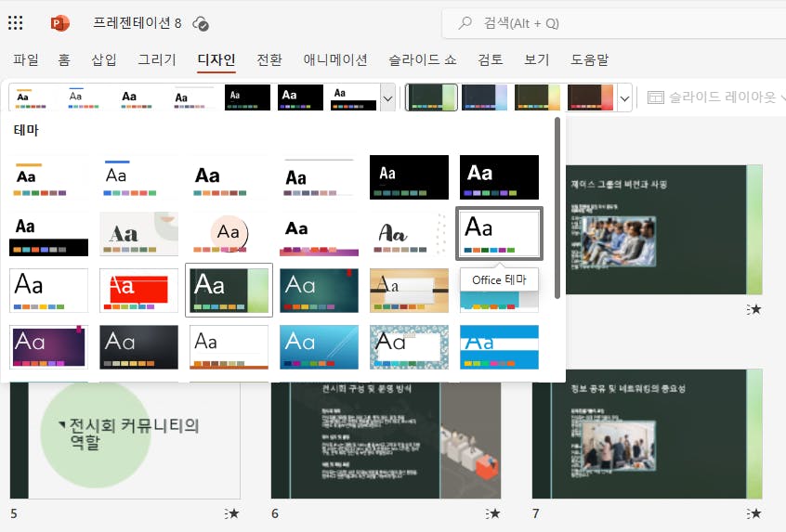The image size is (786, 532).
Task: Switch to the 전환 tab
Action: [269, 59]
